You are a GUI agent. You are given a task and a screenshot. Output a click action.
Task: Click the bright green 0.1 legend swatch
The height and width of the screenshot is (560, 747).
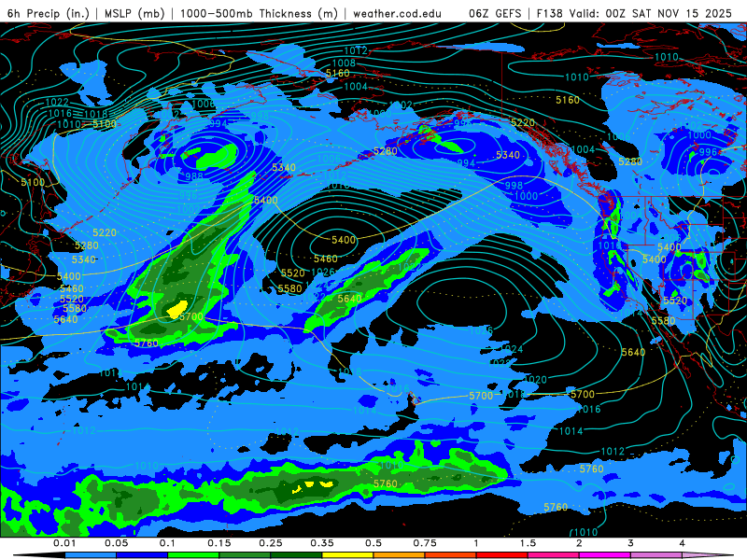click(x=193, y=555)
